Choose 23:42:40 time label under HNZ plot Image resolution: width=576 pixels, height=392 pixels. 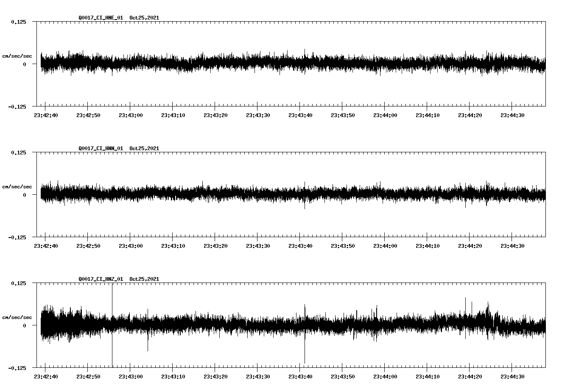pyautogui.click(x=46, y=377)
